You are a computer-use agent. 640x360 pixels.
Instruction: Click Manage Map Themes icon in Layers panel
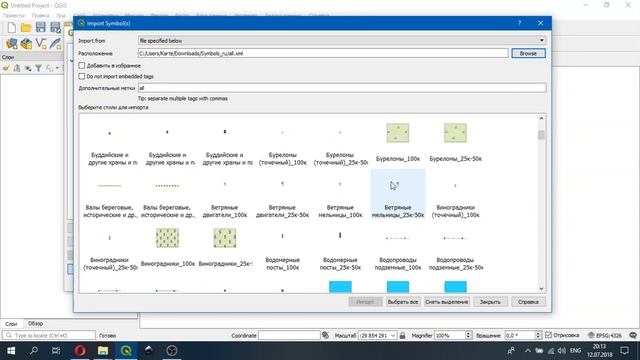[28, 68]
